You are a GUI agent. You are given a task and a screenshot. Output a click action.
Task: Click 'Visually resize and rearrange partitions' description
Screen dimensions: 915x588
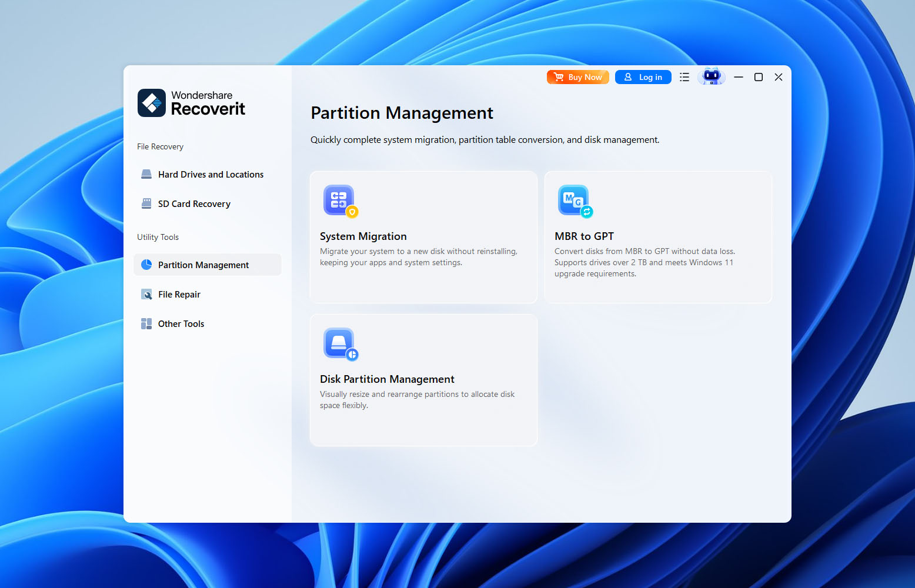[x=417, y=400]
